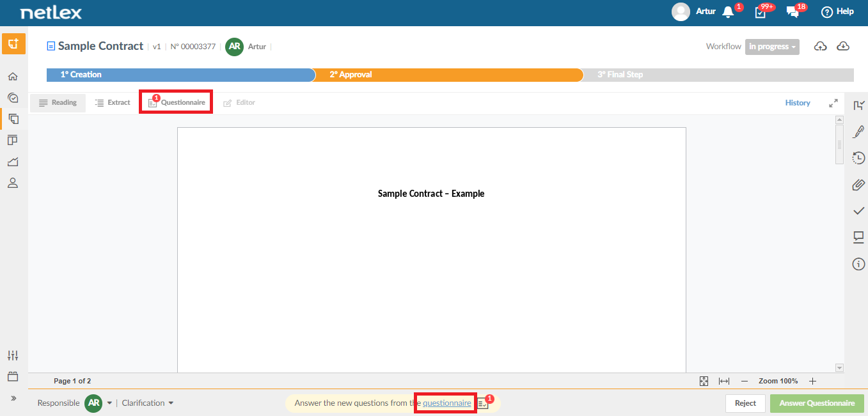Click the AR avatar beside document title
Screen dimensions: 868x416
point(235,47)
